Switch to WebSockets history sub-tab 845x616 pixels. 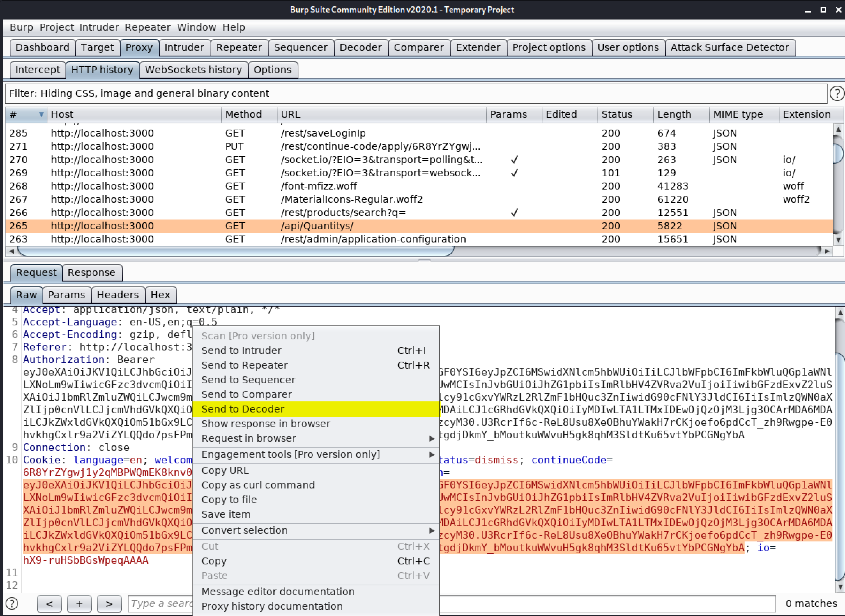tap(193, 70)
